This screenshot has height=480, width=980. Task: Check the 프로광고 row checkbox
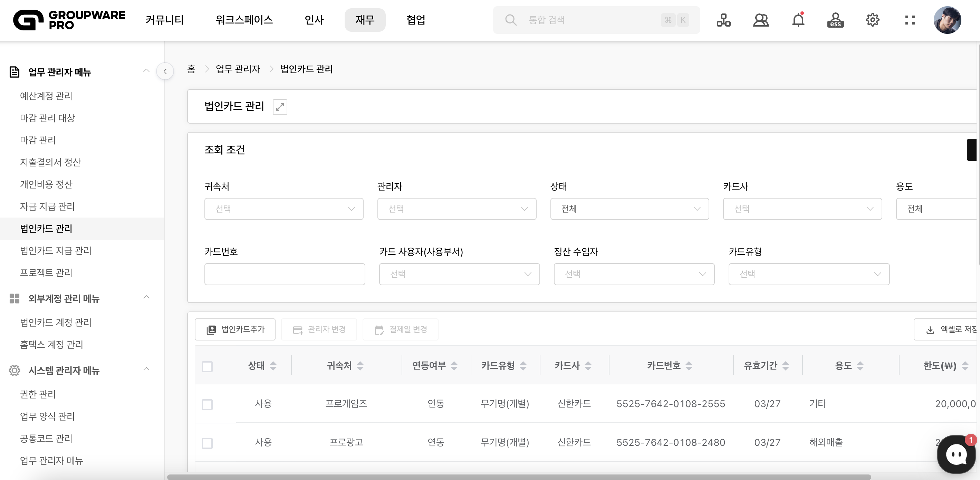click(207, 443)
